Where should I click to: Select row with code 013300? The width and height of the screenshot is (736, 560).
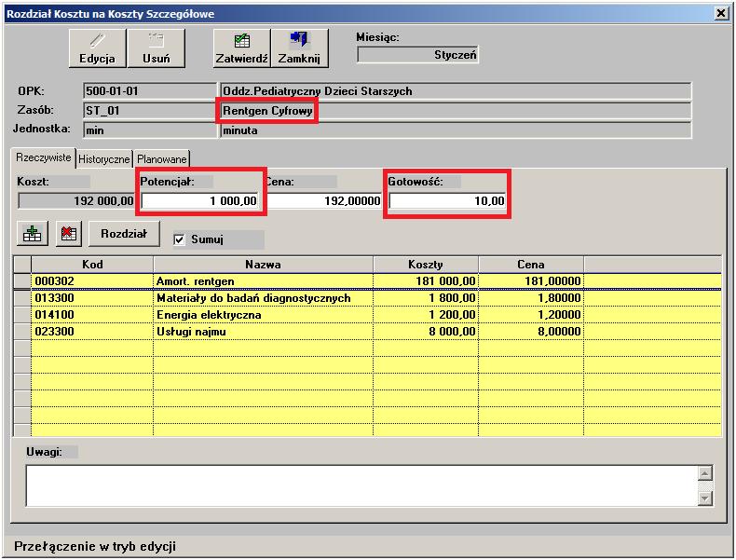click(92, 298)
